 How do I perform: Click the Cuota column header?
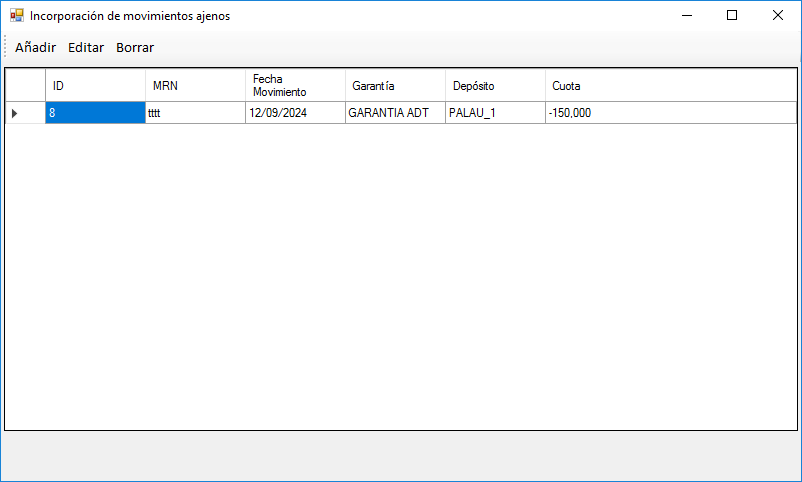tap(670, 85)
